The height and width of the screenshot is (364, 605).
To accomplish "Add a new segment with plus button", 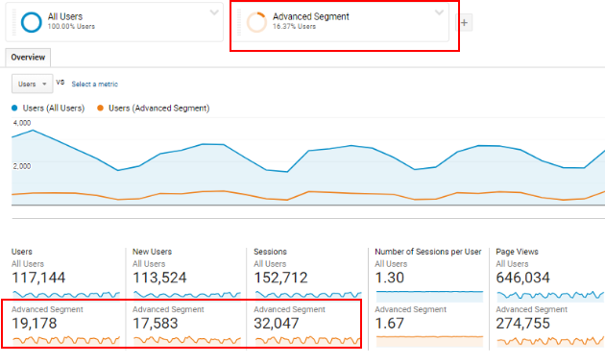I will [x=464, y=23].
